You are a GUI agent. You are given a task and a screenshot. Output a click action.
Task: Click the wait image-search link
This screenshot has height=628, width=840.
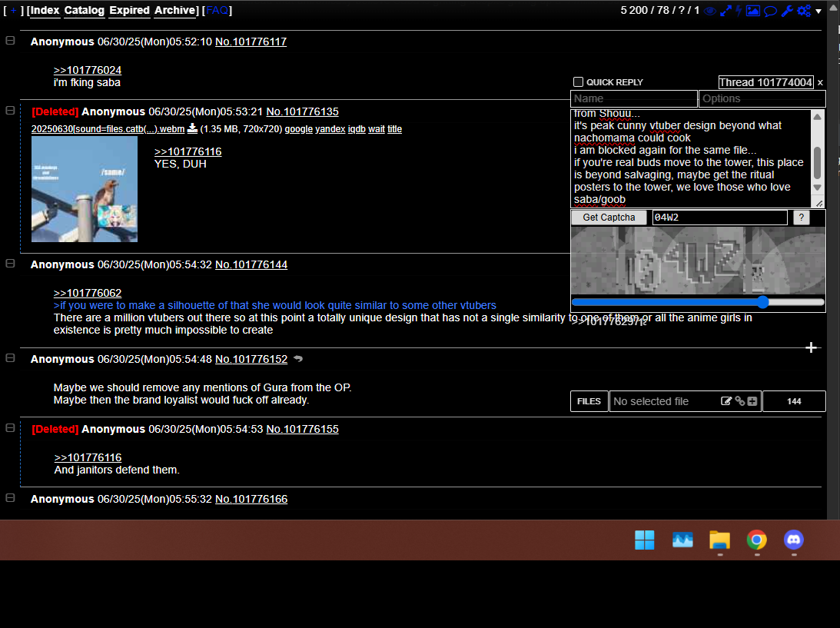377,129
